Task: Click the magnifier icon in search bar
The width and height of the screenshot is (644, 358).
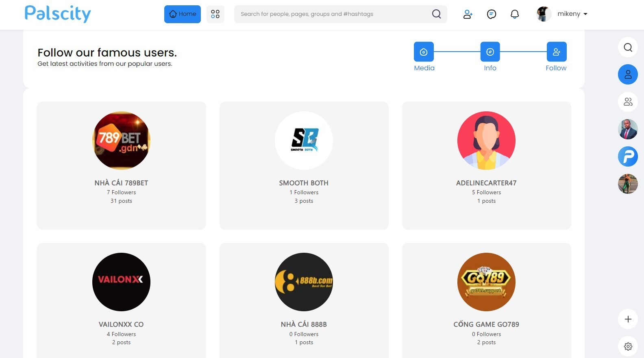Action: pos(437,14)
